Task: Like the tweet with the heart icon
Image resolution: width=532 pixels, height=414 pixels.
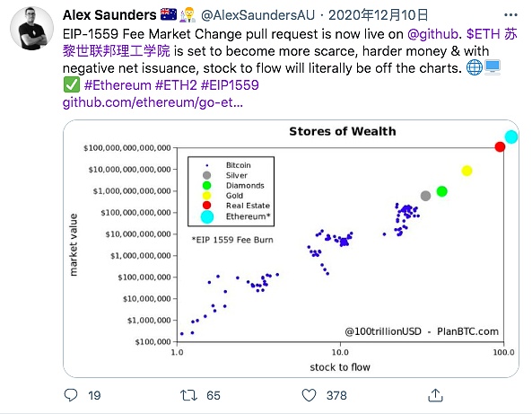Action: 309,395
